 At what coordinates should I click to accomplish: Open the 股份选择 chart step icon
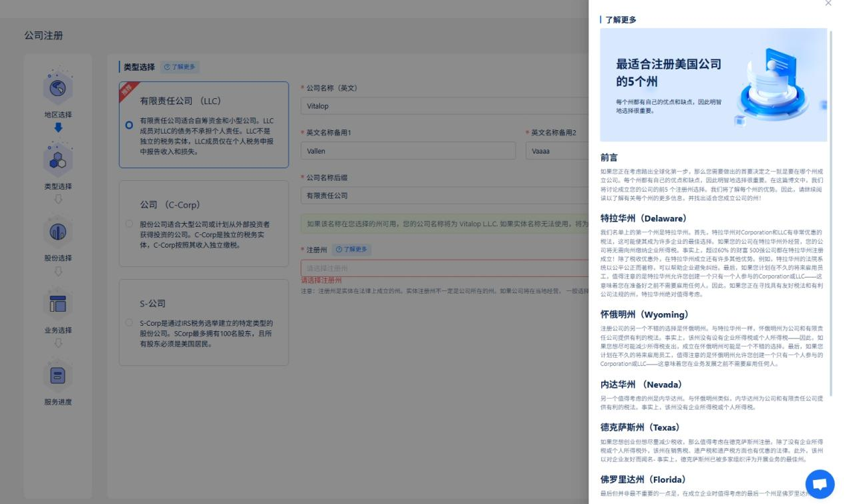[57, 232]
